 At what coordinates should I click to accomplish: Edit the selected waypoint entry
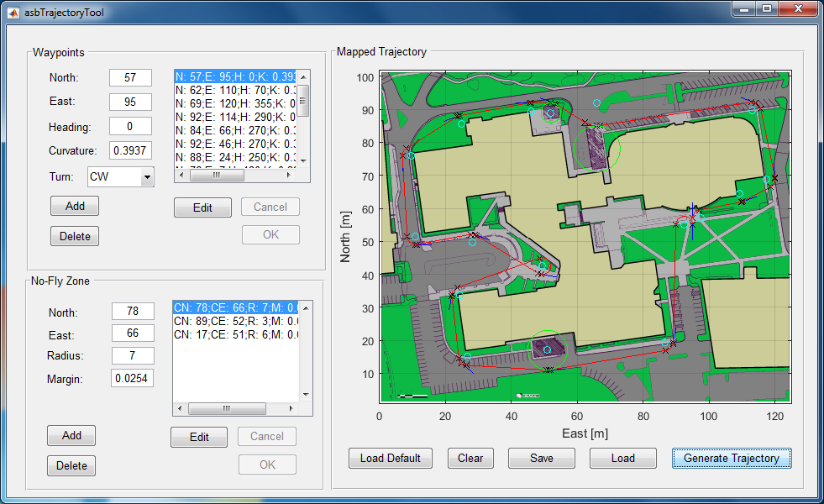click(202, 207)
